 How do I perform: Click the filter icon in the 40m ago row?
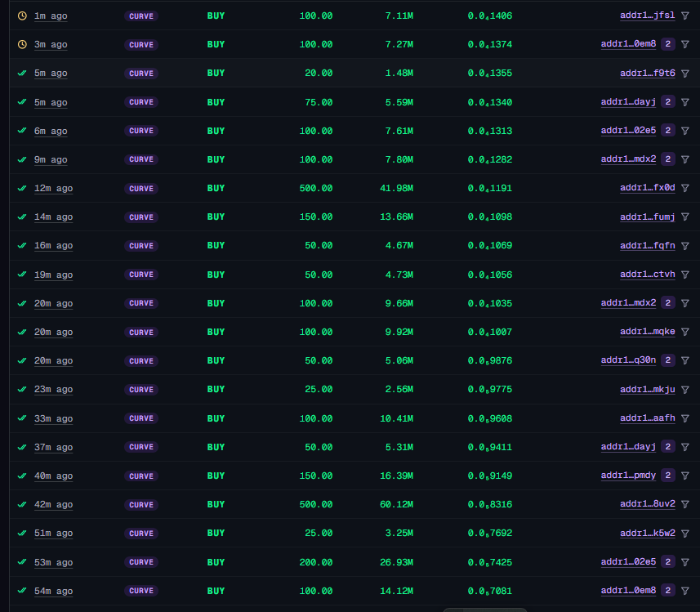[x=685, y=476]
